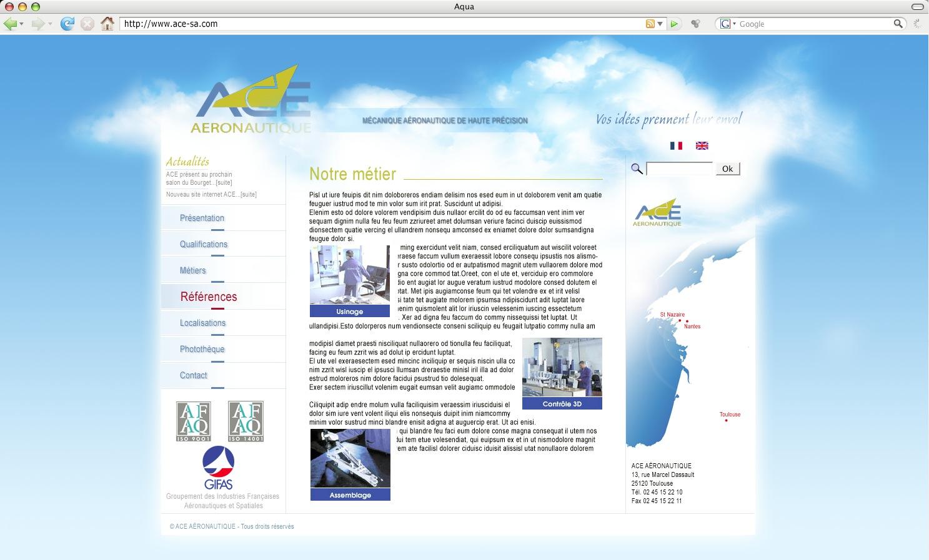Click the site search text field

679,169
